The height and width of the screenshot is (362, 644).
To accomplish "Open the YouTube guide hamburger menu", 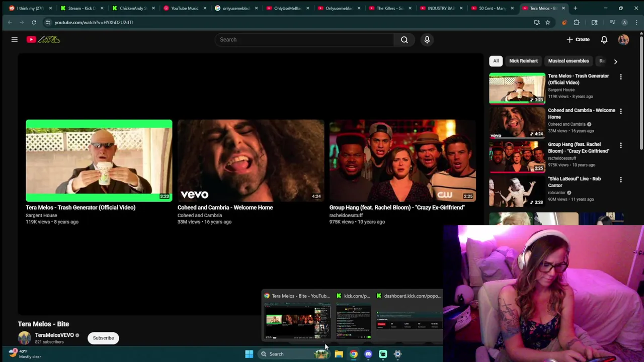I will pos(15,40).
